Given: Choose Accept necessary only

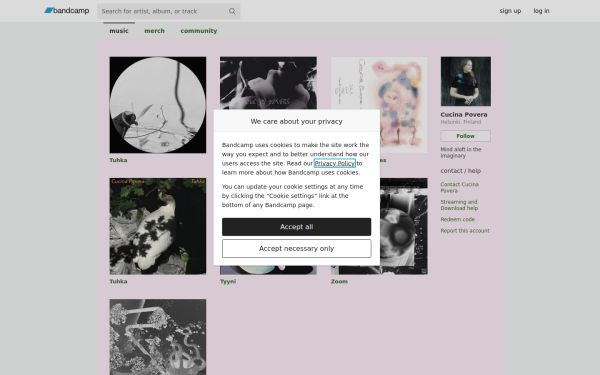Looking at the screenshot, I should tap(297, 249).
